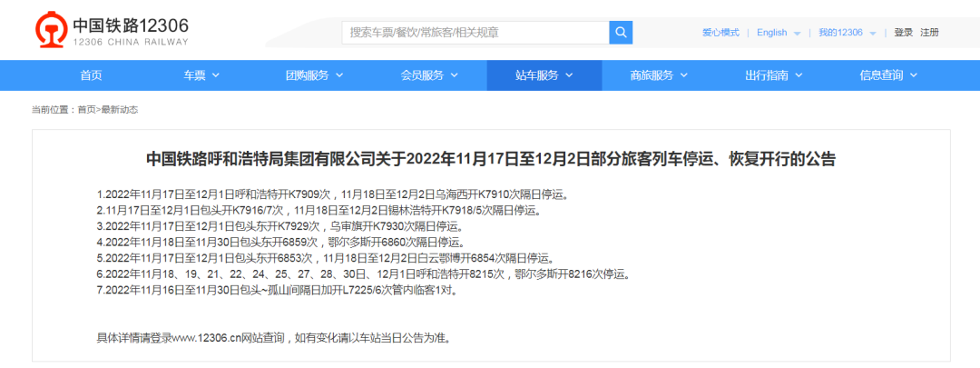Screen dimensions: 980x368
Task: Select item 6 about trains 8215 and 8216
Action: 364,274
